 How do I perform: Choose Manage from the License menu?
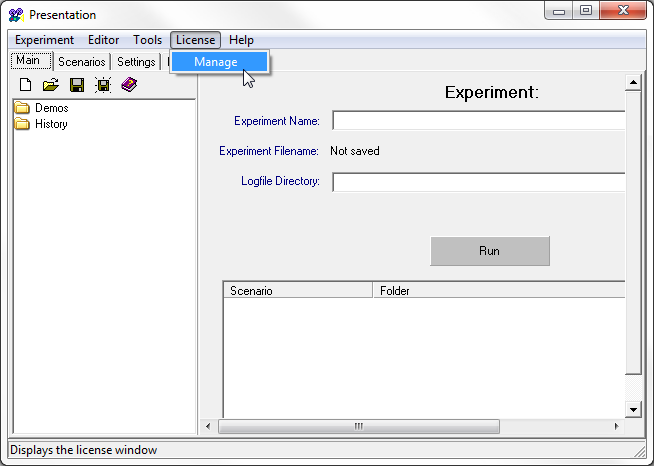(x=219, y=62)
